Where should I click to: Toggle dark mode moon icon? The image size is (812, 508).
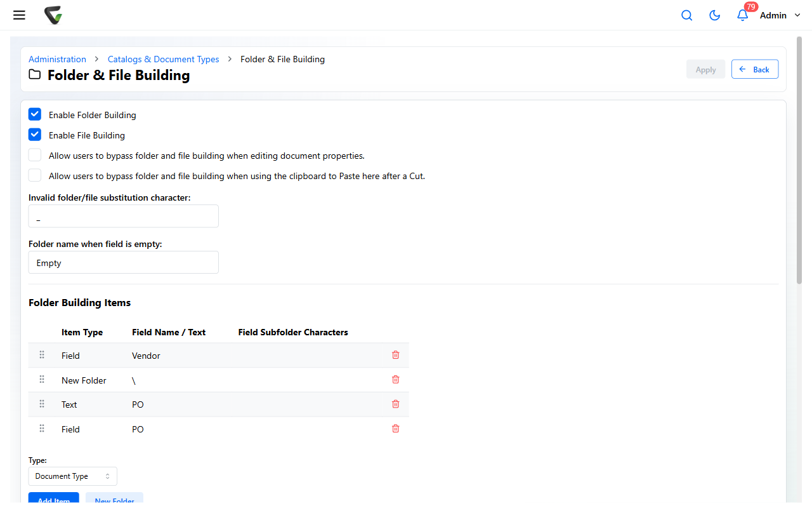click(x=714, y=15)
